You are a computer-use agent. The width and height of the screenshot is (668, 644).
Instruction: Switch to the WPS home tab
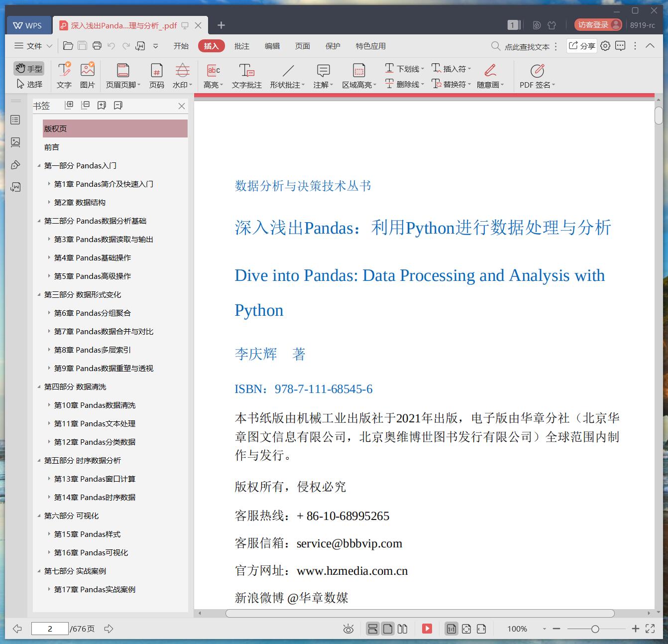pos(28,25)
